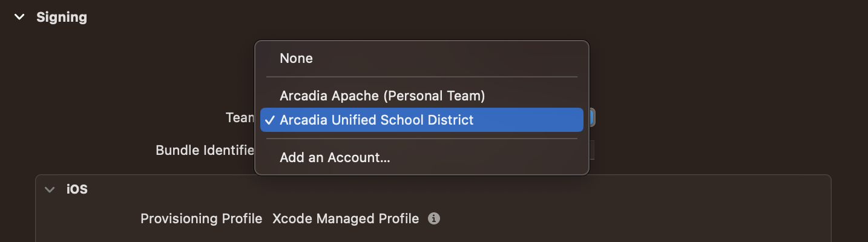Click the Bundle Identifier label
The image size is (868, 242).
205,150
